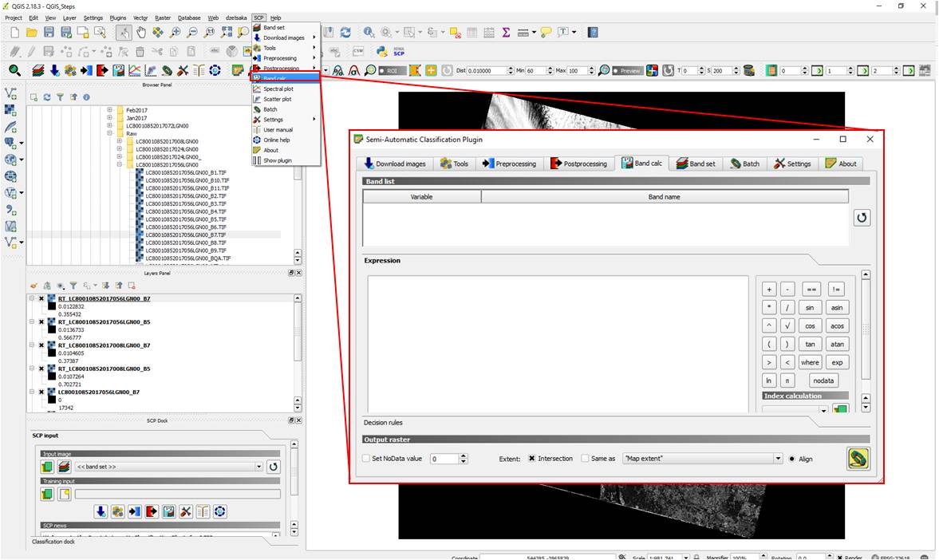The image size is (939, 560).
Task: Open the "Map extent" dropdown
Action: (778, 459)
